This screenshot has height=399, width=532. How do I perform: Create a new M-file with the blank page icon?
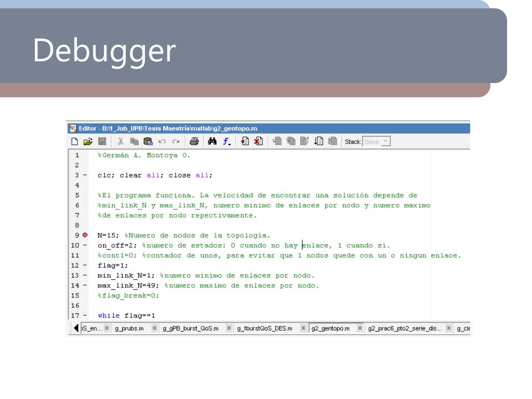[74, 141]
